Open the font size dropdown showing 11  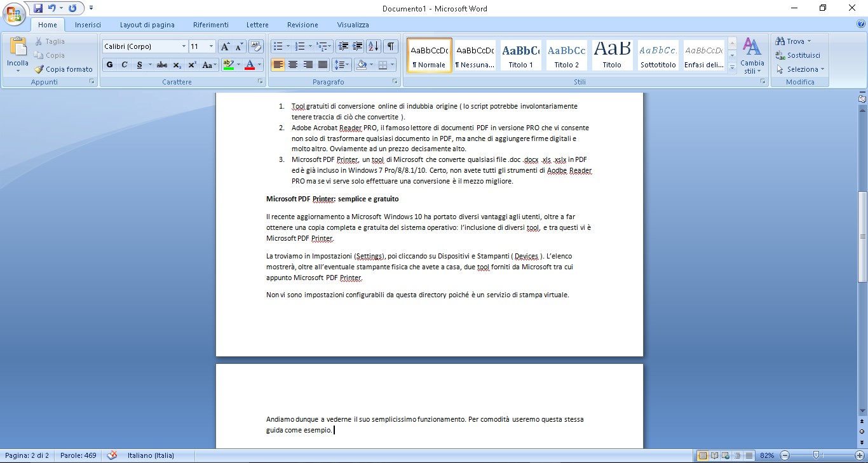pos(212,46)
